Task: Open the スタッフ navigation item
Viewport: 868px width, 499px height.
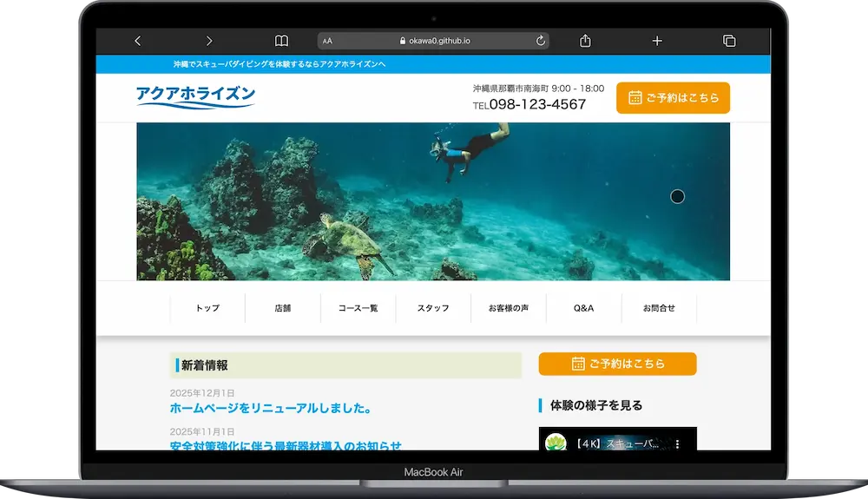Action: coord(433,308)
